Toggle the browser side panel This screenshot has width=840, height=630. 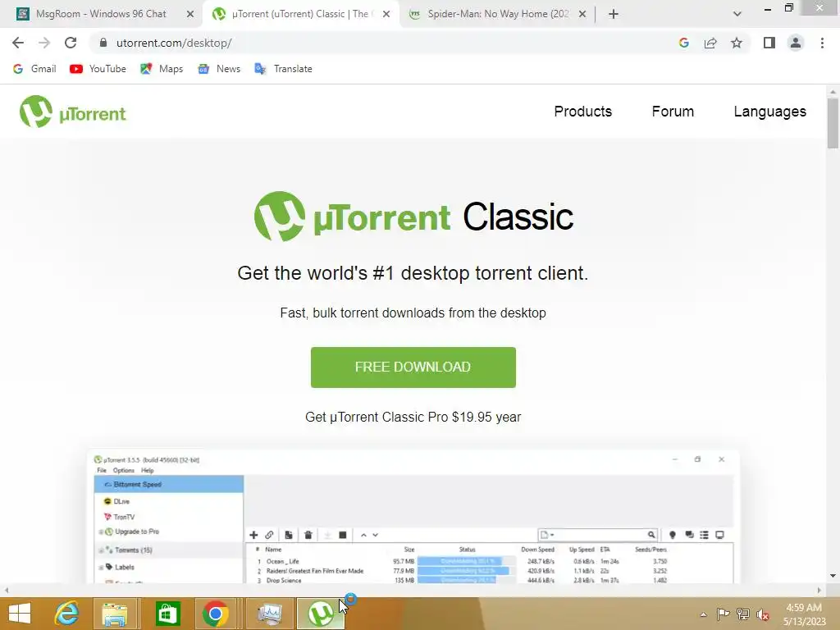pos(769,43)
